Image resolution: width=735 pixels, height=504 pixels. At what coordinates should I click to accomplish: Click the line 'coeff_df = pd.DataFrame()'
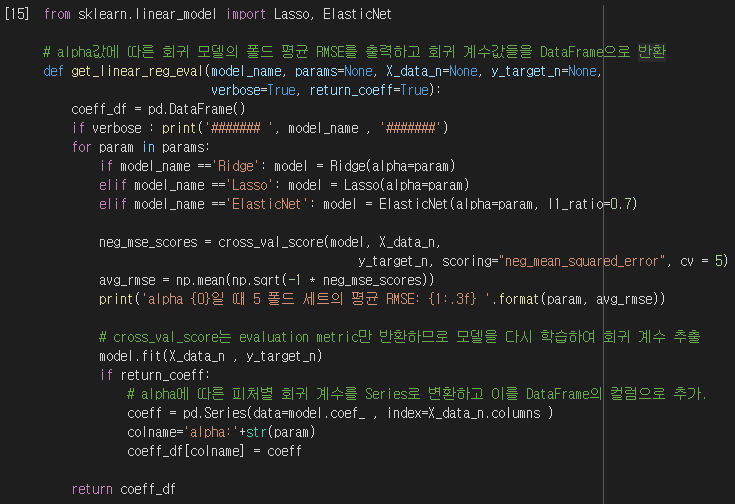(x=158, y=109)
